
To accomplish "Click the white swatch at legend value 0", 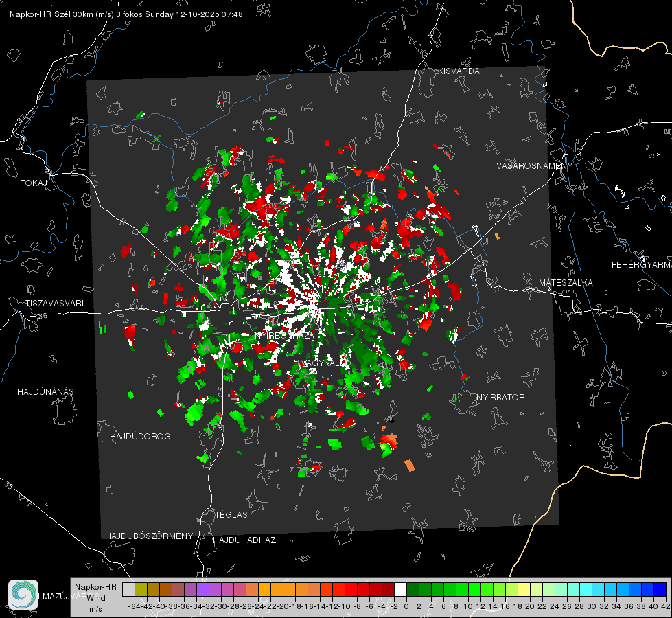I will pos(400,589).
